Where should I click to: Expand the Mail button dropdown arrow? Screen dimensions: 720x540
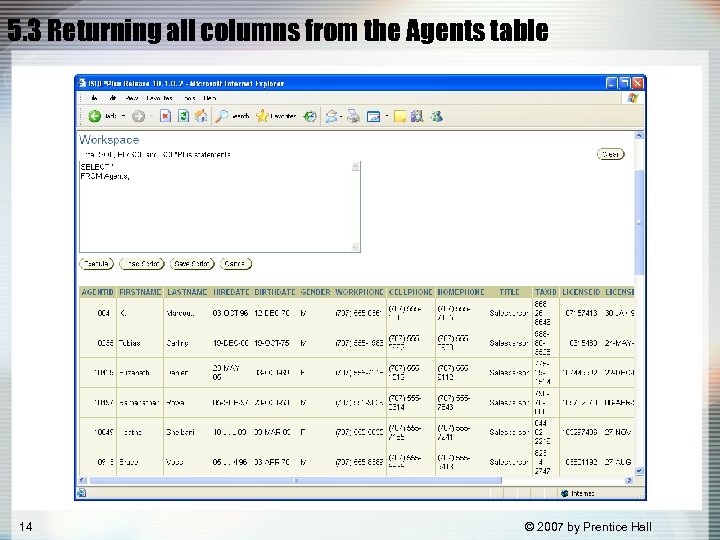tap(341, 117)
